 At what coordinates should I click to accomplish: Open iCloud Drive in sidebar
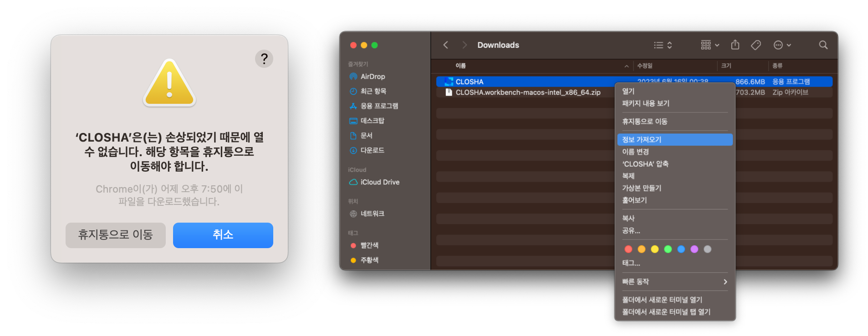[x=374, y=182]
